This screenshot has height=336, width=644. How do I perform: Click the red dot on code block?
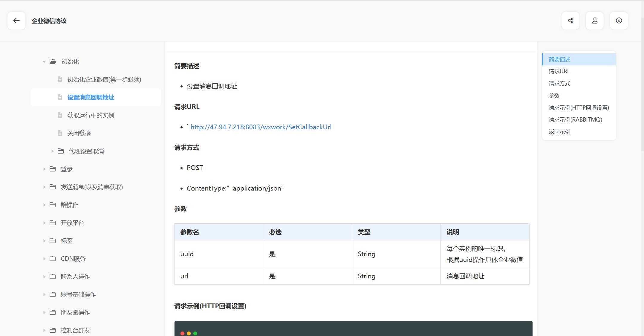(x=182, y=333)
